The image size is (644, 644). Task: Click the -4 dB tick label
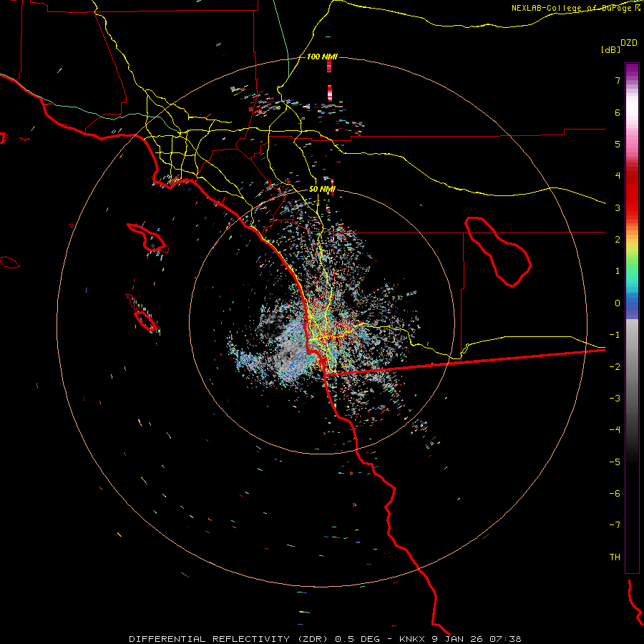615,430
